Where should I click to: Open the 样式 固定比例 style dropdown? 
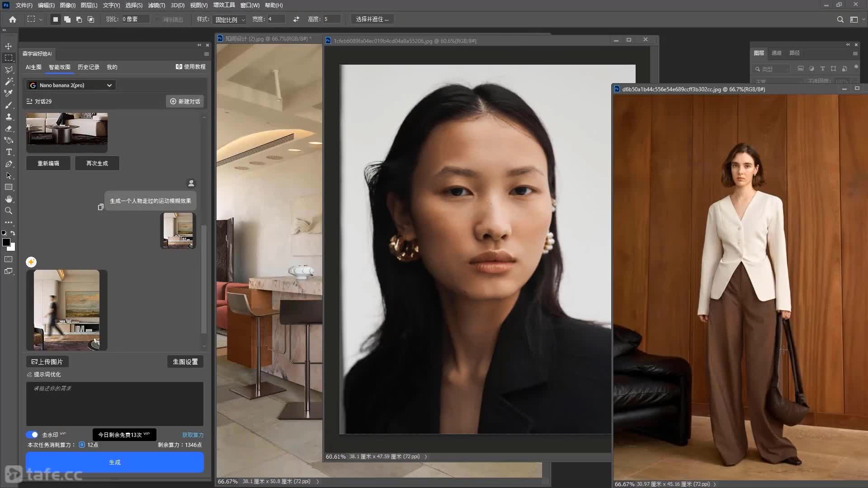tap(230, 19)
